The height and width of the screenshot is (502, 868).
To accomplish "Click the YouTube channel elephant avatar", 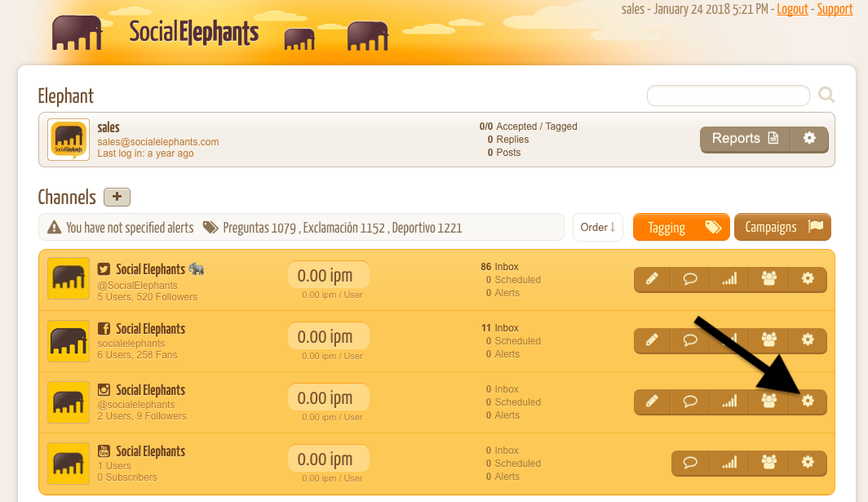I will coord(69,464).
